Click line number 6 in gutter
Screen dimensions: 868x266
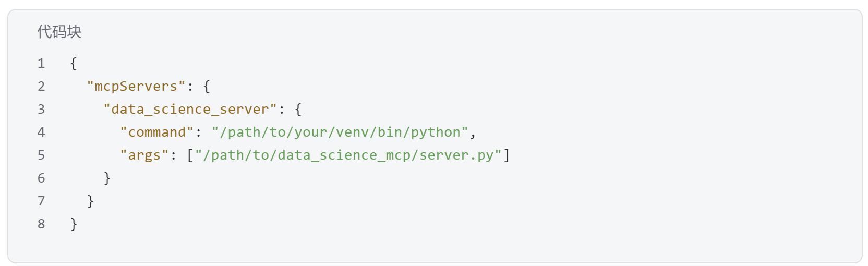[41, 178]
